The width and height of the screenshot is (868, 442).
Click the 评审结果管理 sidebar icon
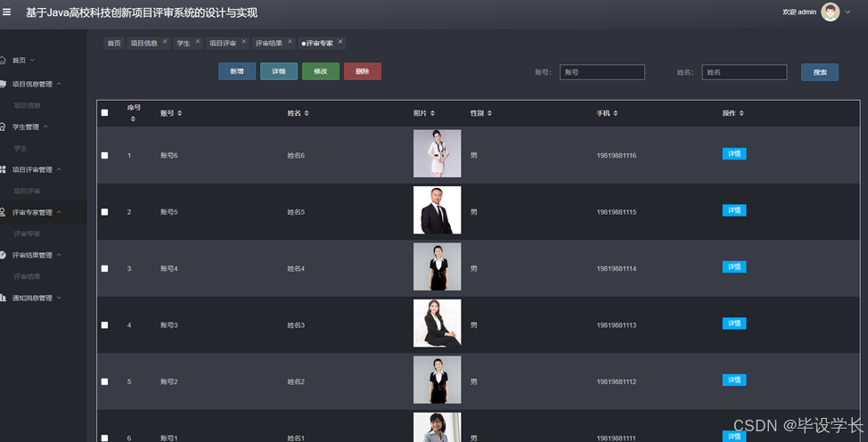click(x=3, y=255)
